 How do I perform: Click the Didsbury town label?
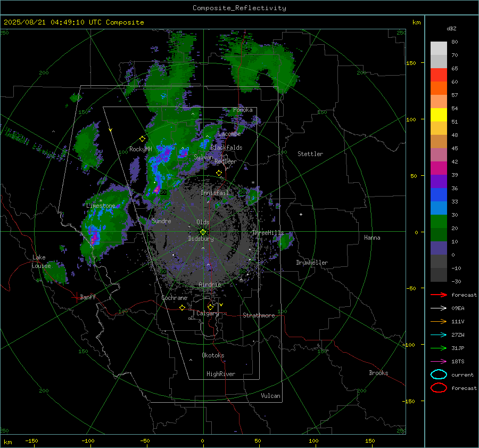[201, 239]
